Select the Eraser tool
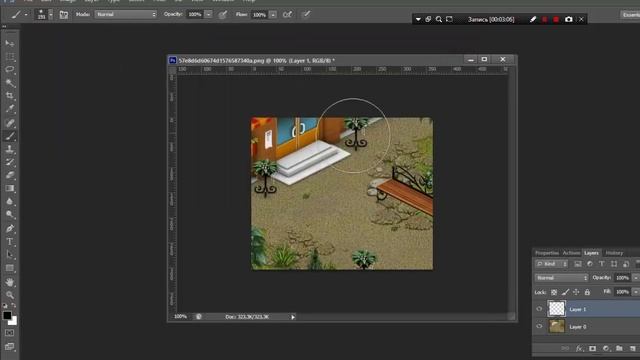 pos(10,175)
